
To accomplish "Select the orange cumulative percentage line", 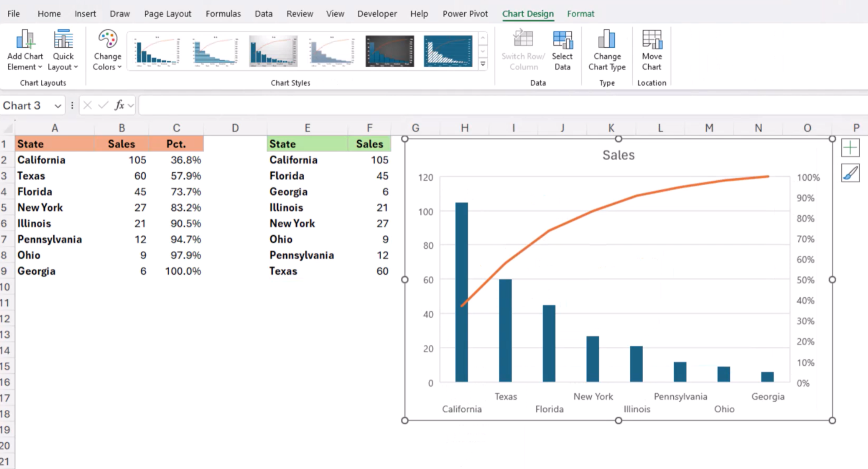I will pyautogui.click(x=593, y=211).
